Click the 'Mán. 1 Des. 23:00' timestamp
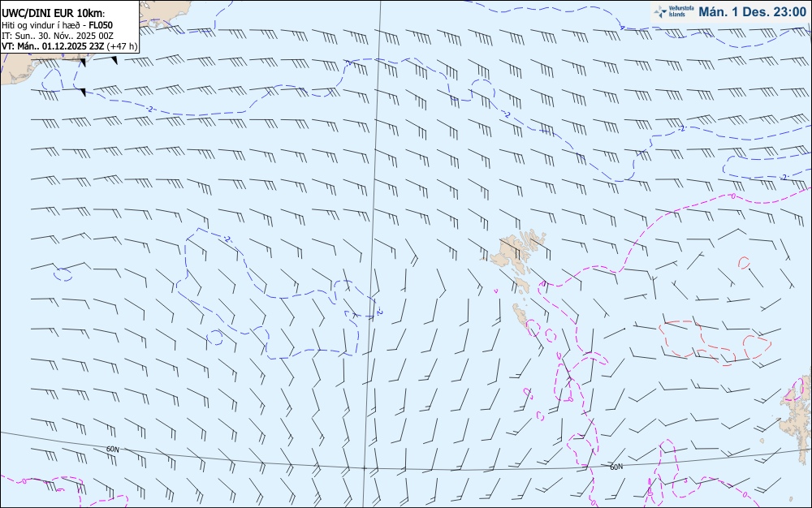The image size is (812, 508). click(752, 12)
